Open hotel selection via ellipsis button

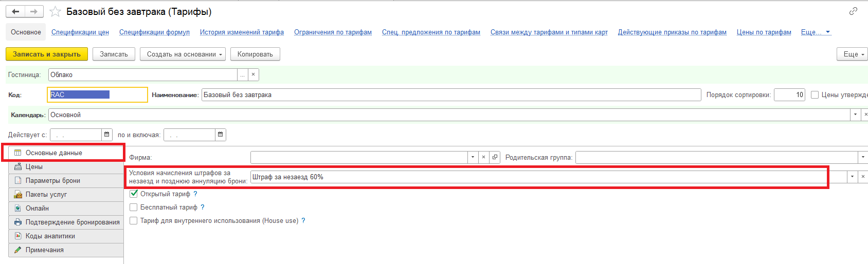point(243,74)
